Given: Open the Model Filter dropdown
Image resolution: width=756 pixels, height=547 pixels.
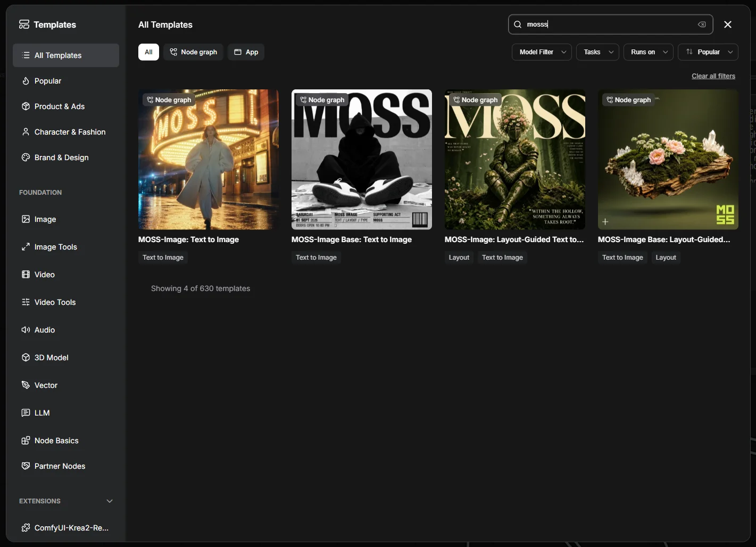Looking at the screenshot, I should (542, 52).
